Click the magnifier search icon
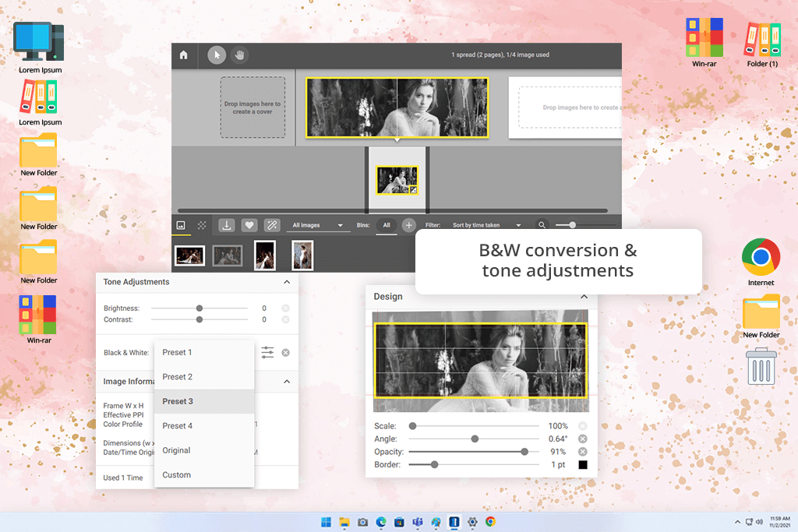The height and width of the screenshot is (532, 798). (542, 225)
